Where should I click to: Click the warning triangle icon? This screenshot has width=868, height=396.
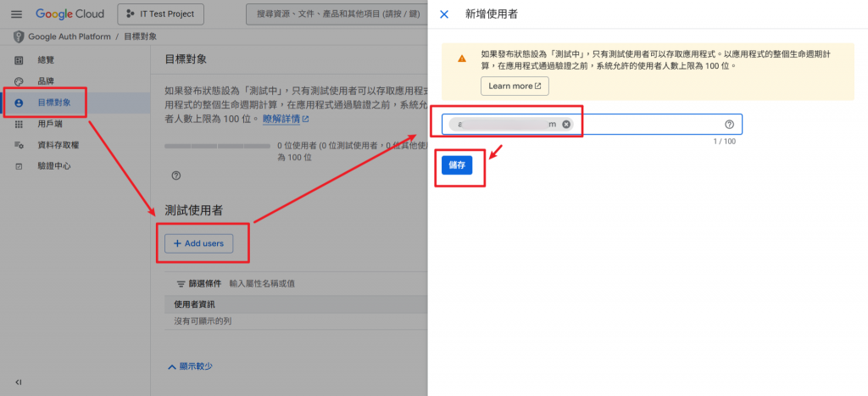click(x=462, y=59)
